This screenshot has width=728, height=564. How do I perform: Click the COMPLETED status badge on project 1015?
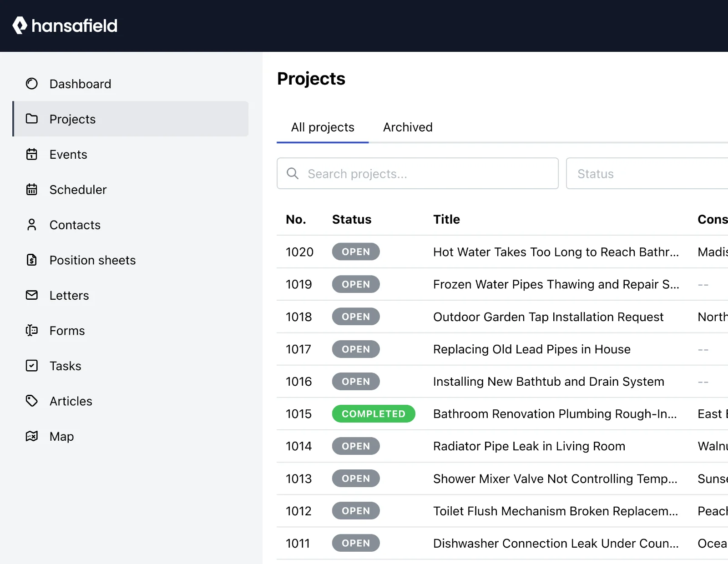[374, 414]
